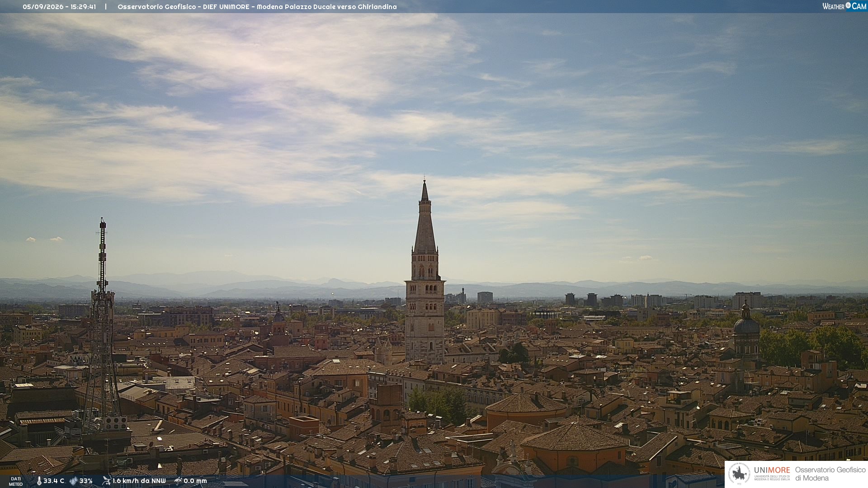Click the WeatherCam logo
This screenshot has width=868, height=488.
click(x=844, y=6)
